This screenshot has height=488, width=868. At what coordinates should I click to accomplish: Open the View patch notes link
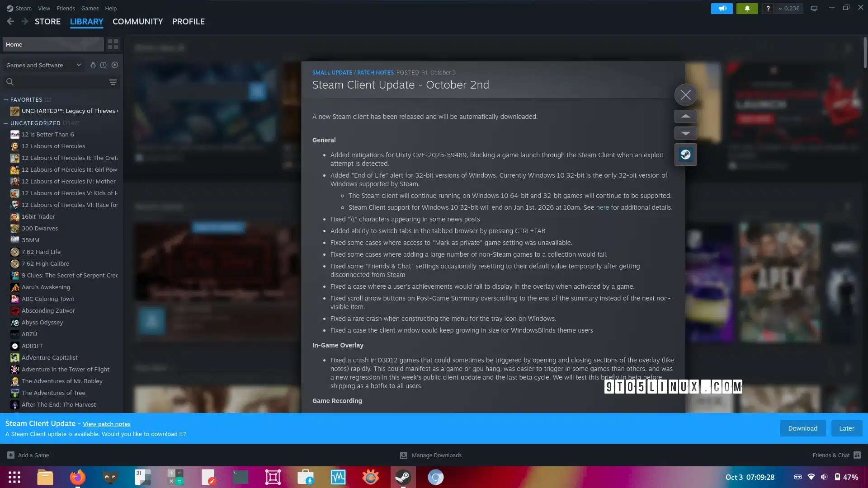[x=107, y=424]
